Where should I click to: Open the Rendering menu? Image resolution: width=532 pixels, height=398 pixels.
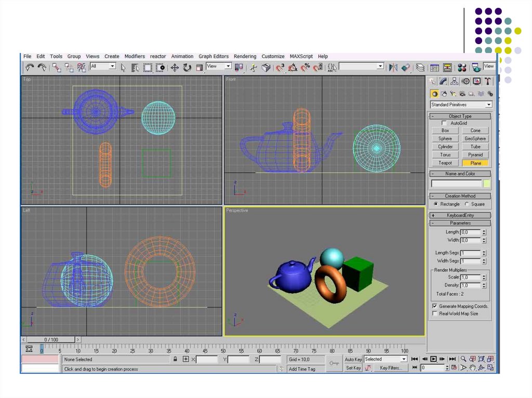click(245, 56)
